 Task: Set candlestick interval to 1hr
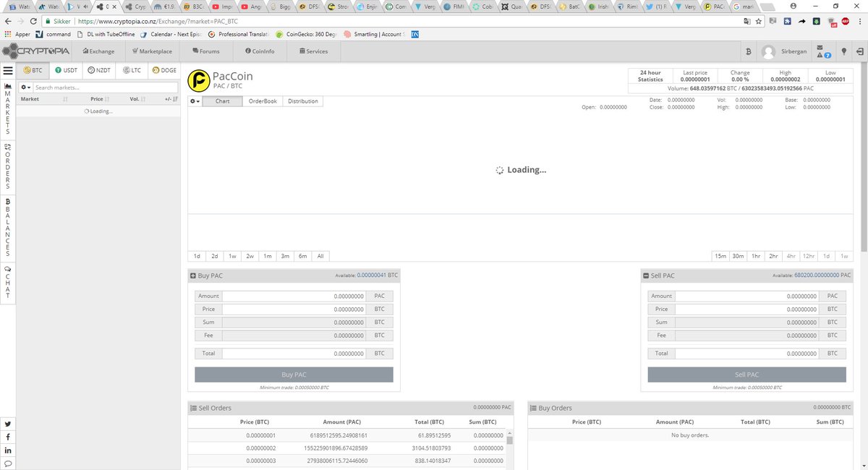pos(756,256)
